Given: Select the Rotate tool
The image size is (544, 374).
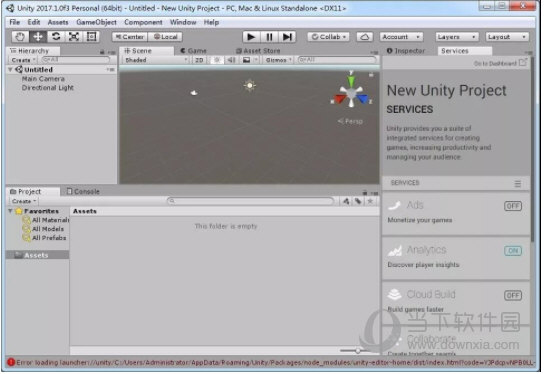Looking at the screenshot, I should (56, 36).
